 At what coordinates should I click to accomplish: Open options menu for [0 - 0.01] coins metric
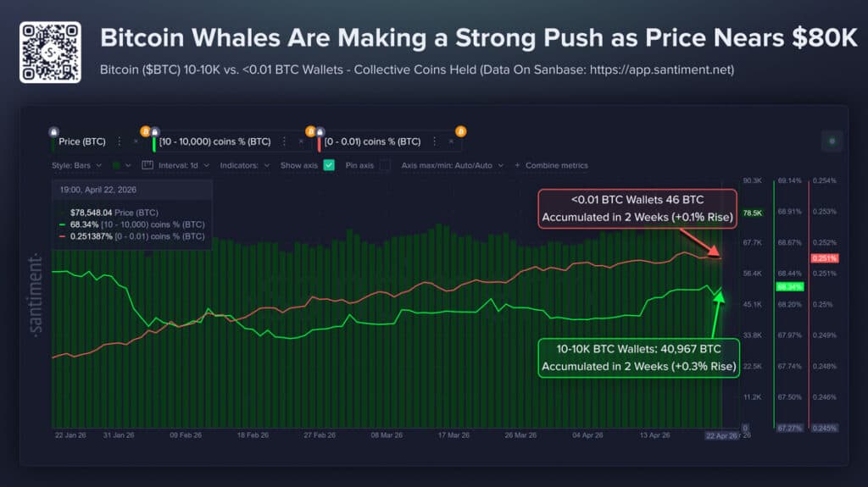pos(433,141)
